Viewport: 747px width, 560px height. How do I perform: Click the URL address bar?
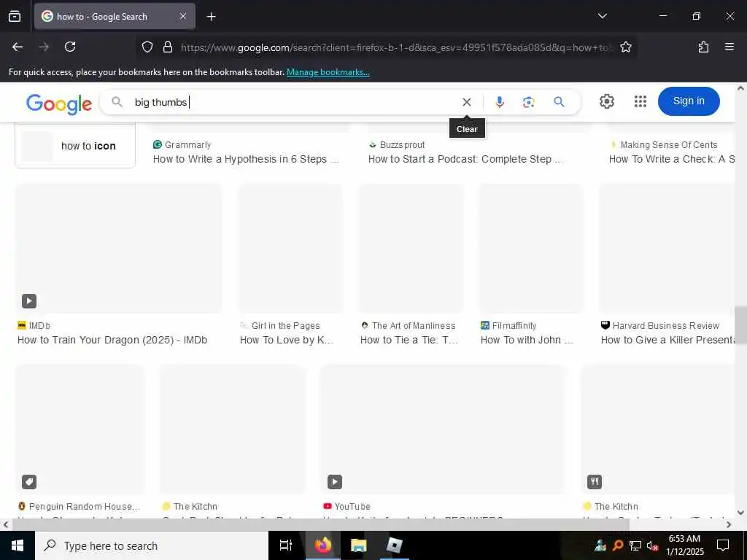tap(396, 47)
